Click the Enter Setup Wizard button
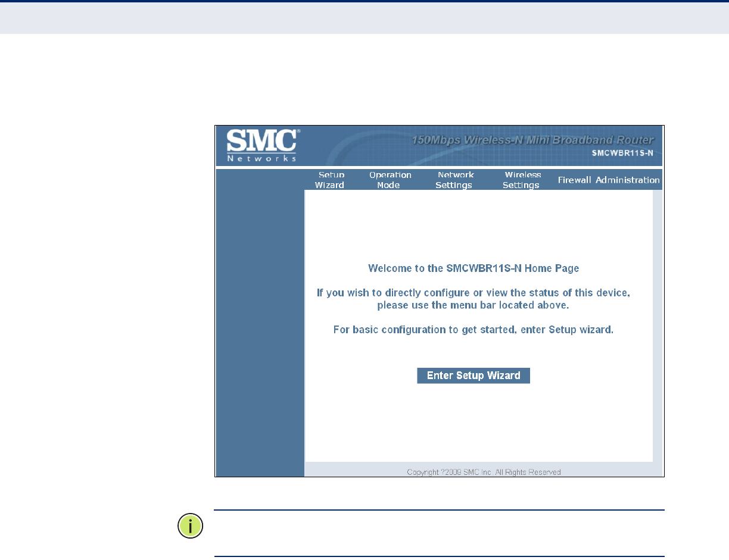 tap(473, 376)
